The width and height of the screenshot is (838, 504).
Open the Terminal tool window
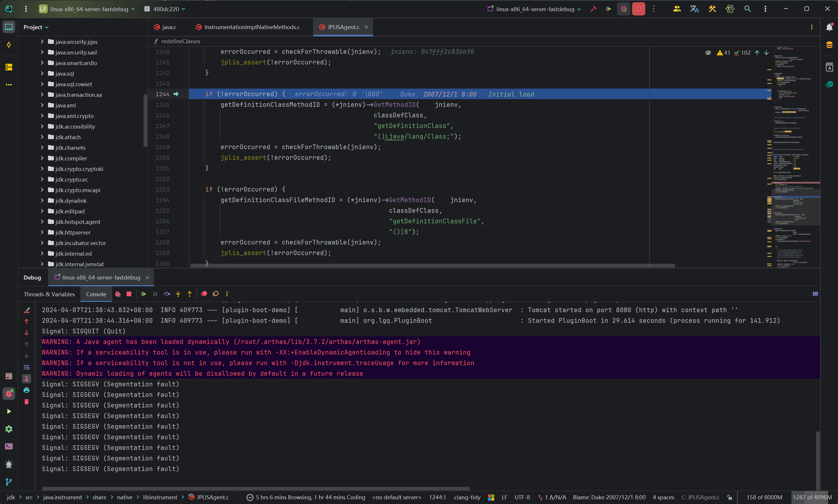[9, 446]
